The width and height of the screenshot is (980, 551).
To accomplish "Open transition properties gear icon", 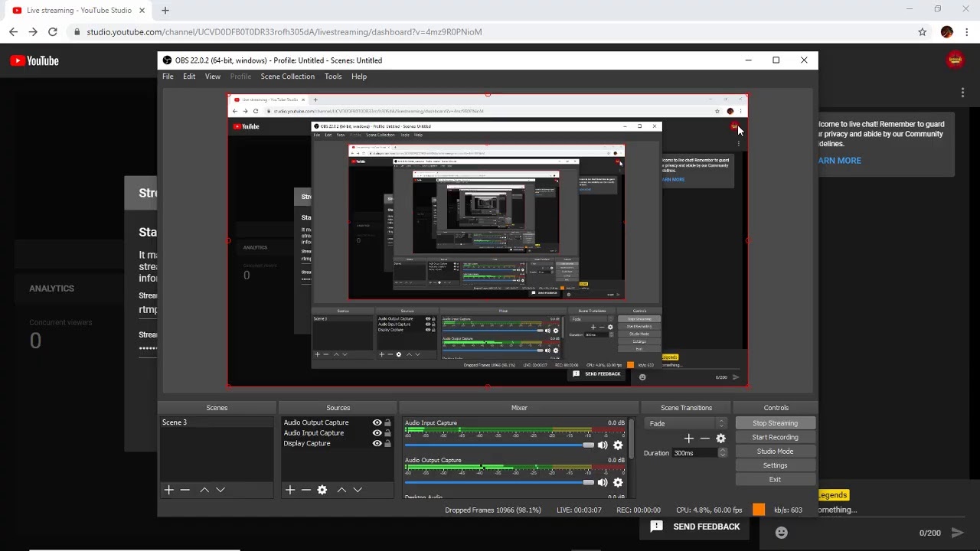I will [x=720, y=439].
